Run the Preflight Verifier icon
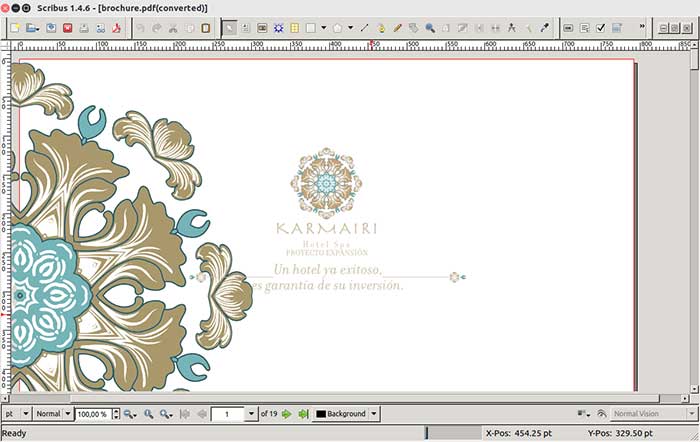700x442 pixels. [x=100, y=28]
